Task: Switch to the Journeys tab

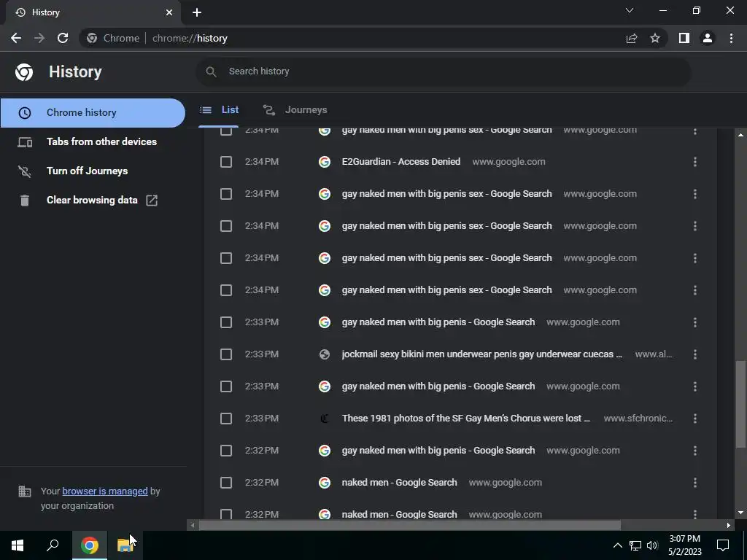Action: [295, 110]
